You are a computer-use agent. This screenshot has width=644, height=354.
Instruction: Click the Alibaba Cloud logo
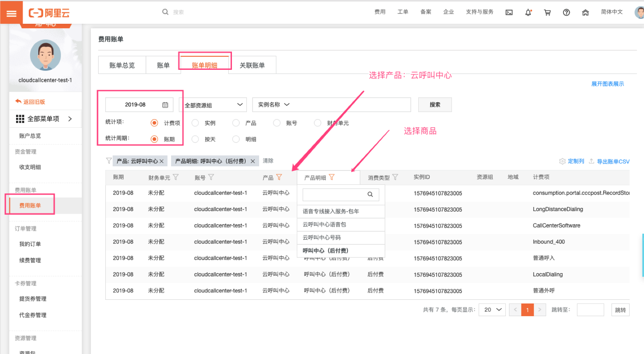pyautogui.click(x=49, y=13)
